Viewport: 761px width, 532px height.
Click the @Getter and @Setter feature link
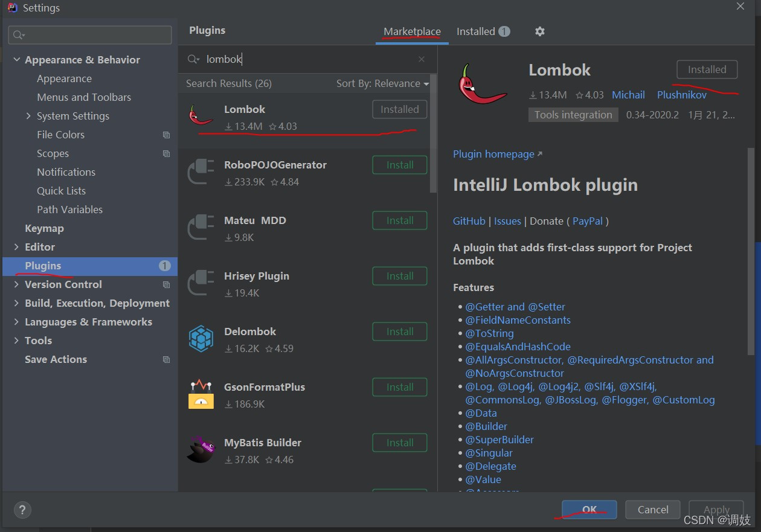(x=515, y=307)
